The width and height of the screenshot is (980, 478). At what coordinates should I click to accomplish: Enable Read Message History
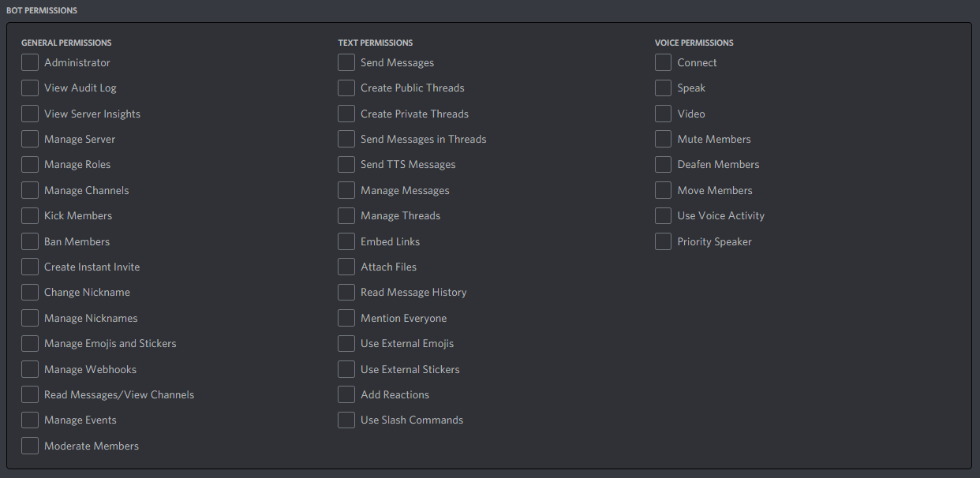click(346, 292)
